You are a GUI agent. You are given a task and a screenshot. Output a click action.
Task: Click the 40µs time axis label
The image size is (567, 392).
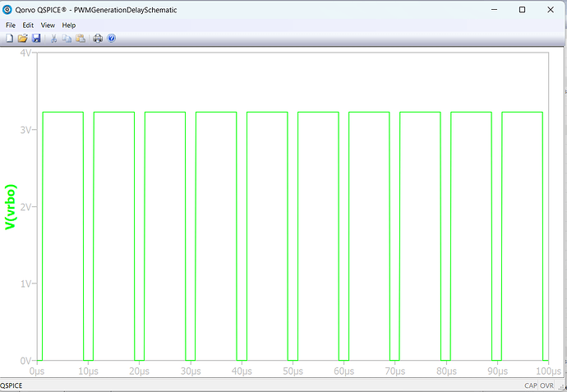[x=242, y=371]
